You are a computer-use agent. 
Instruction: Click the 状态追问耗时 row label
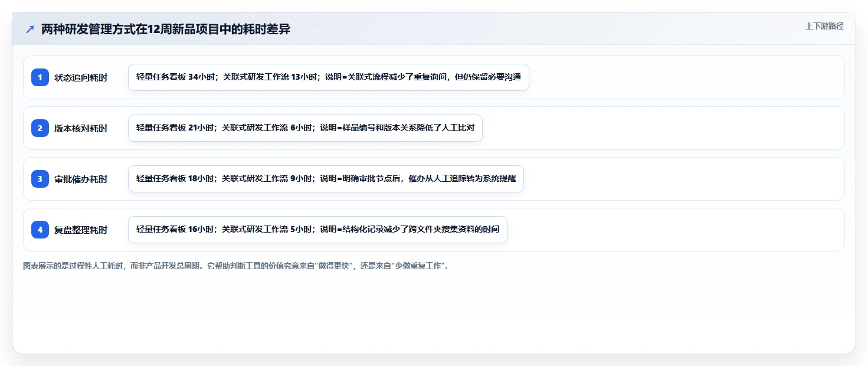81,77
